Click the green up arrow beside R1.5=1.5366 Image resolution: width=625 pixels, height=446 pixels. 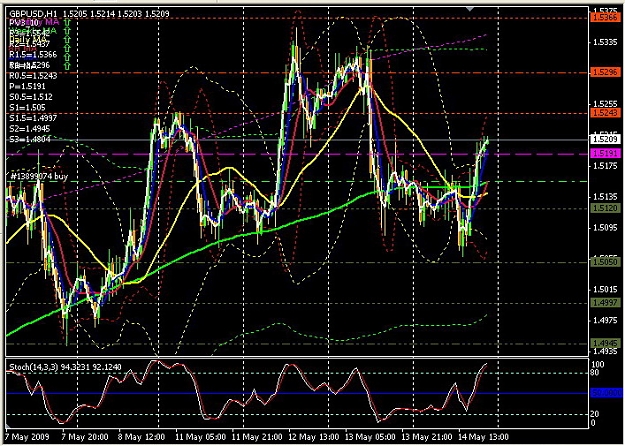click(x=67, y=57)
